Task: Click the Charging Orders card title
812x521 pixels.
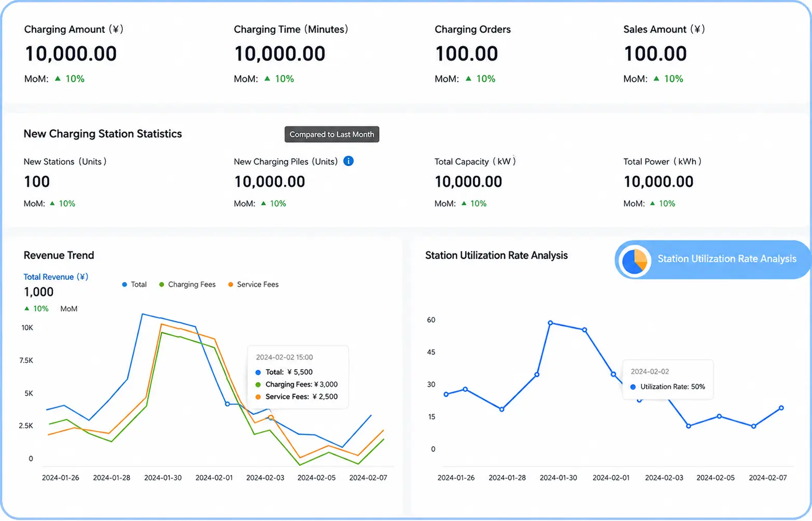Action: pos(473,30)
